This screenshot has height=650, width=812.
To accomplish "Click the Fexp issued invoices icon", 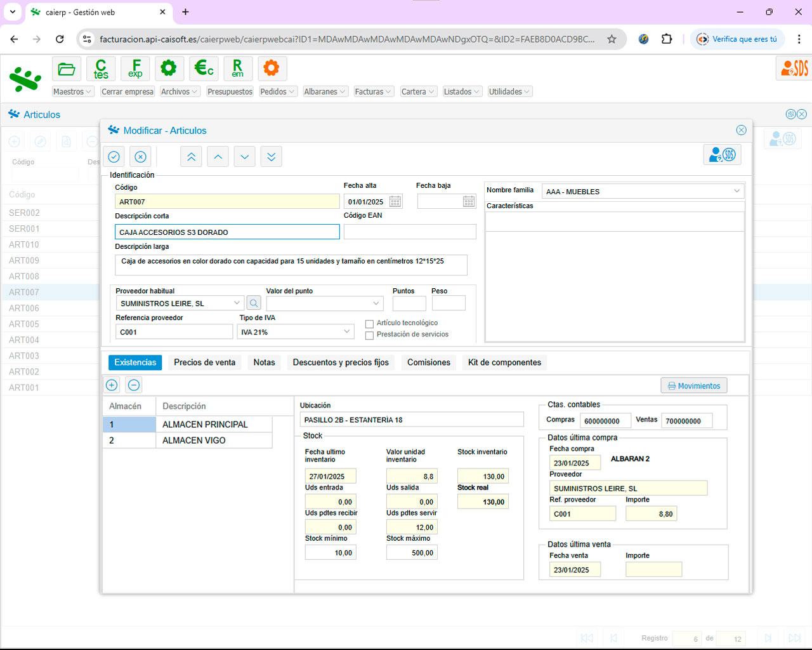I will pyautogui.click(x=135, y=69).
